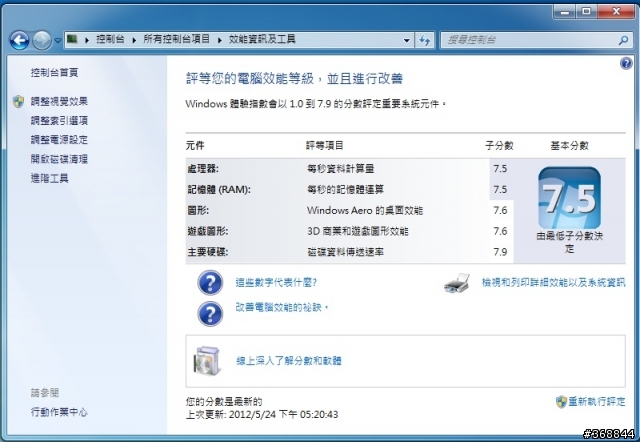This screenshot has width=640, height=442.
Task: Refresh the page with the refresh button
Action: tap(424, 40)
